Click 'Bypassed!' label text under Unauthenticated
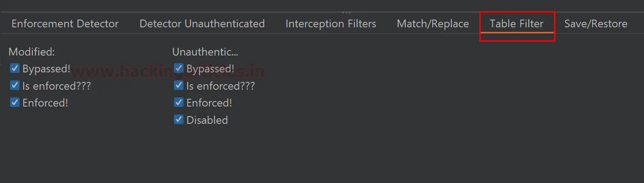 (x=210, y=69)
